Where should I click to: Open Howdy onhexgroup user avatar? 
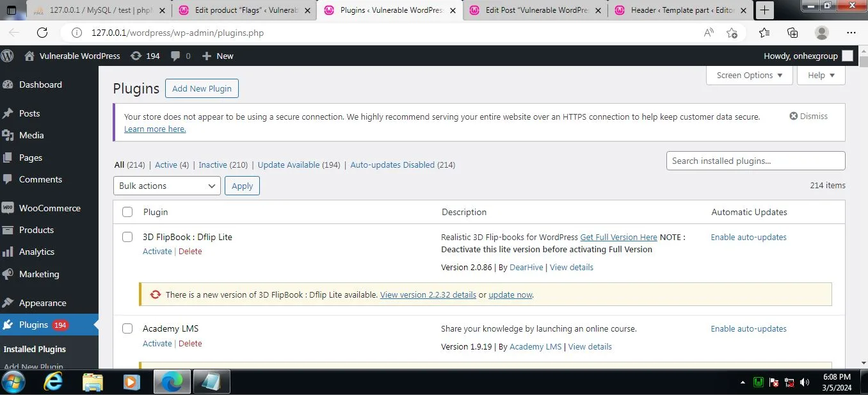click(848, 56)
